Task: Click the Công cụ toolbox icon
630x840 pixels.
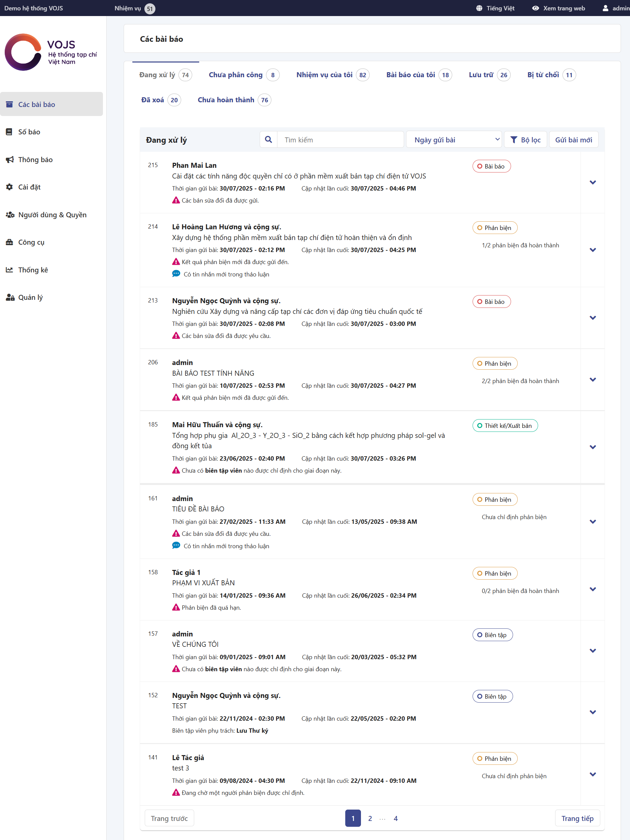Action: (x=9, y=242)
